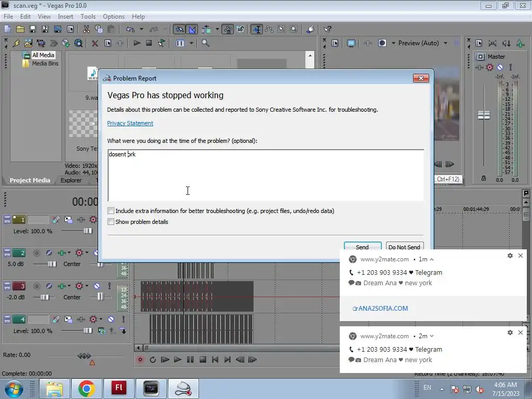Expand y2mate 2m notification chevron

pyautogui.click(x=432, y=336)
